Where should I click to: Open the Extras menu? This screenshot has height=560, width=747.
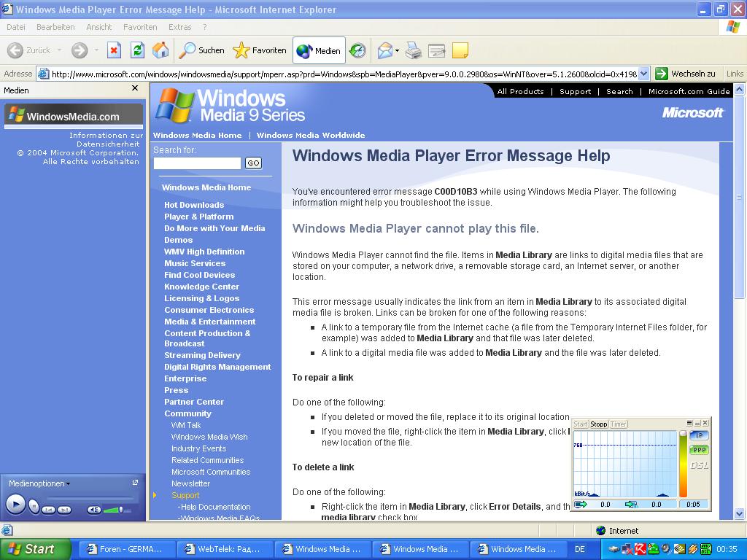point(179,27)
